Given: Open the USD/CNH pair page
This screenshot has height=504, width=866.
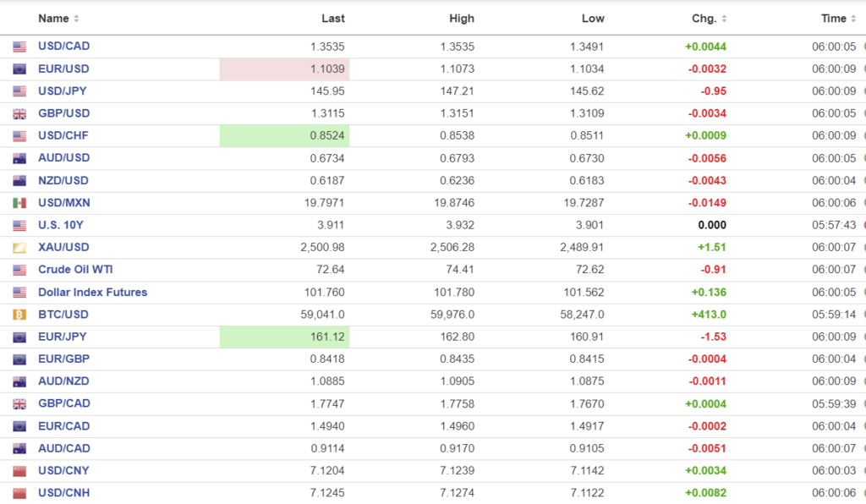Looking at the screenshot, I should pos(63,493).
